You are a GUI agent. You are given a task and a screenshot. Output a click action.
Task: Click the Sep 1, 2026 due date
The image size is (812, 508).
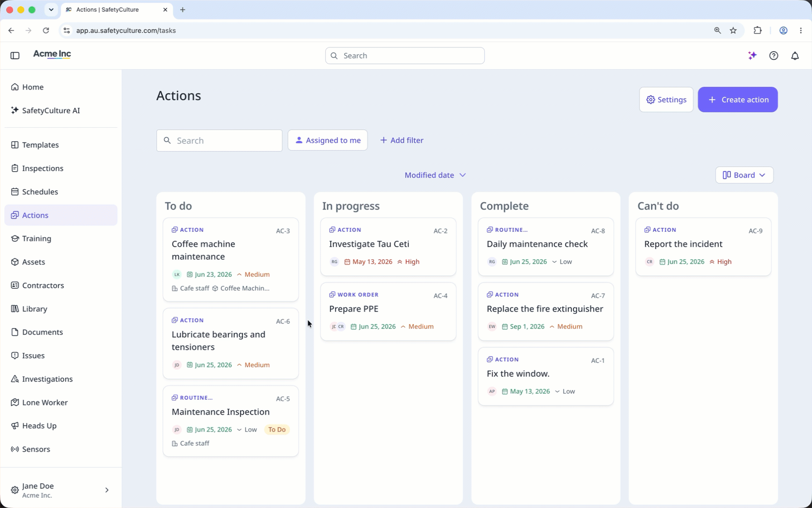tap(523, 327)
